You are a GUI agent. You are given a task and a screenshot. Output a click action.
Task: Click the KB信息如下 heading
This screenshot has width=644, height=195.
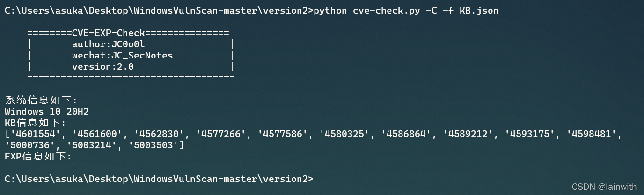tap(36, 123)
